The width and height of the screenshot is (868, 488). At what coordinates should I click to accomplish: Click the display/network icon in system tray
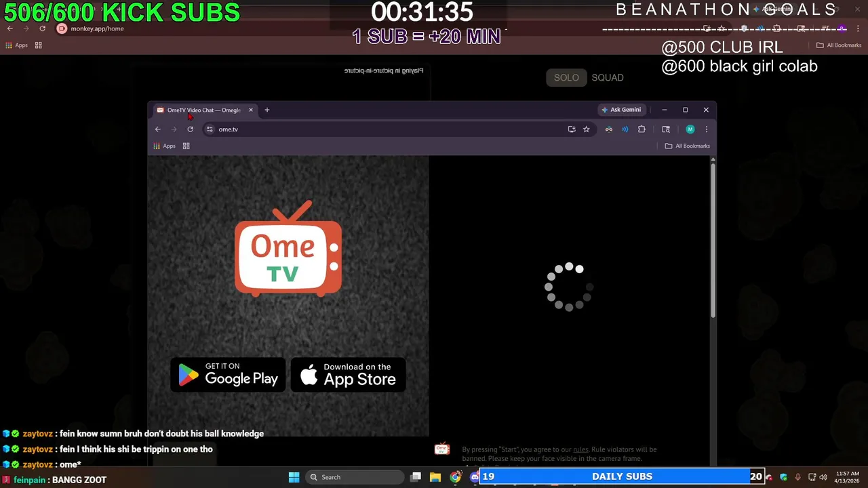[x=812, y=477]
